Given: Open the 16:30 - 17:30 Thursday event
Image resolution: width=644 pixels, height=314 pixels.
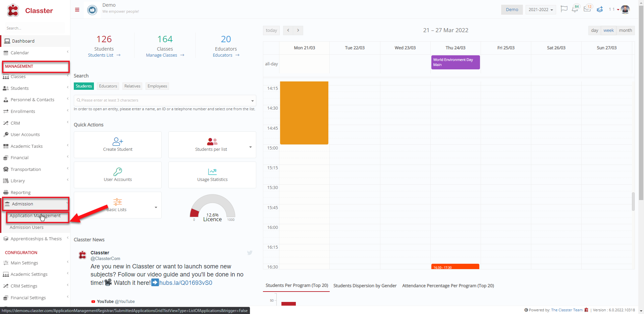Looking at the screenshot, I should tap(455, 267).
